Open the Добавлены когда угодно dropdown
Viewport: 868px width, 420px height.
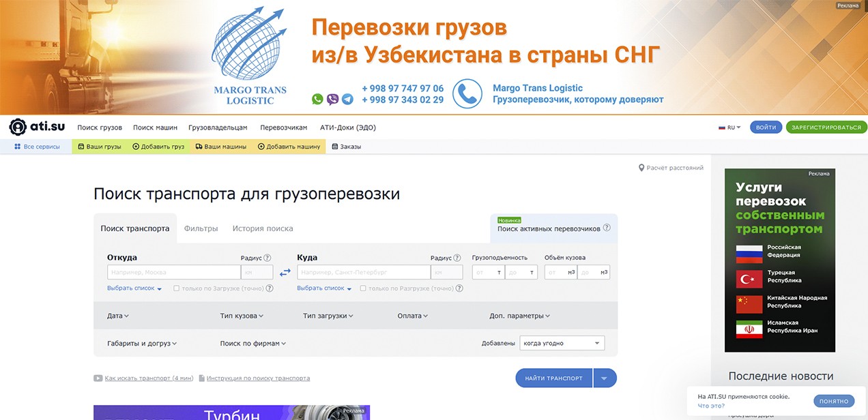click(562, 343)
